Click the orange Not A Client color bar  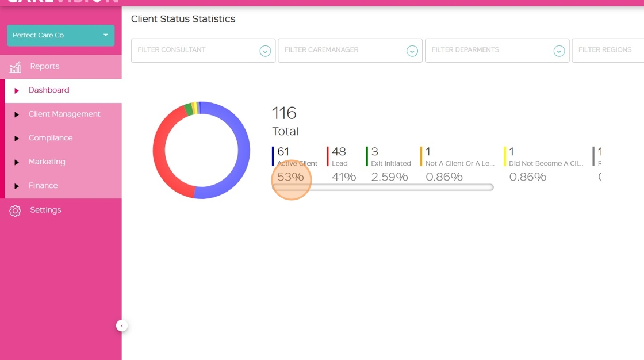(x=421, y=156)
